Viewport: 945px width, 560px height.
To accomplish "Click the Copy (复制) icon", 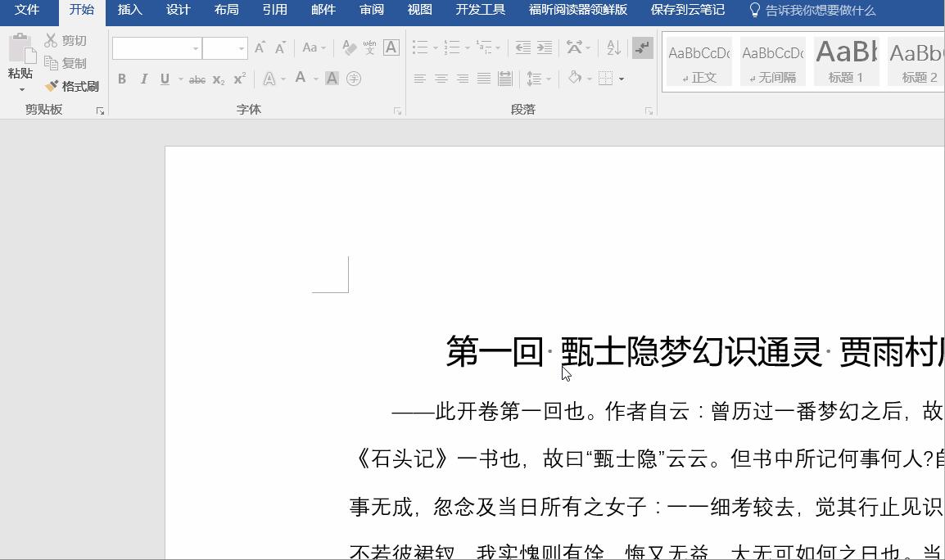I will click(52, 62).
